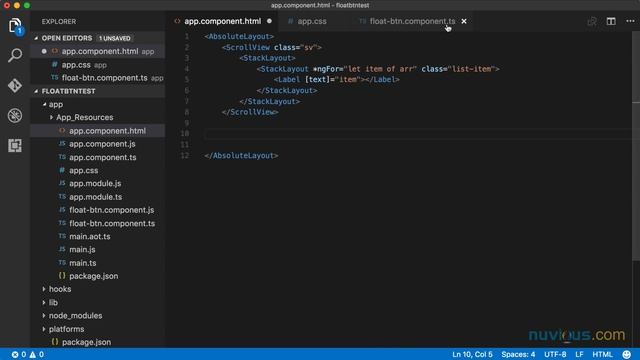
Task: Open the Source Control view
Action: (15, 85)
